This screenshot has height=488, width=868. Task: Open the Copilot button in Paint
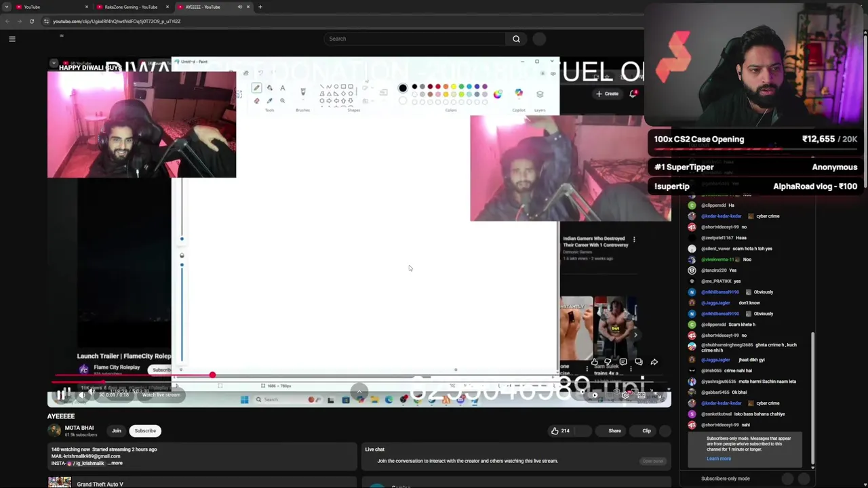519,93
